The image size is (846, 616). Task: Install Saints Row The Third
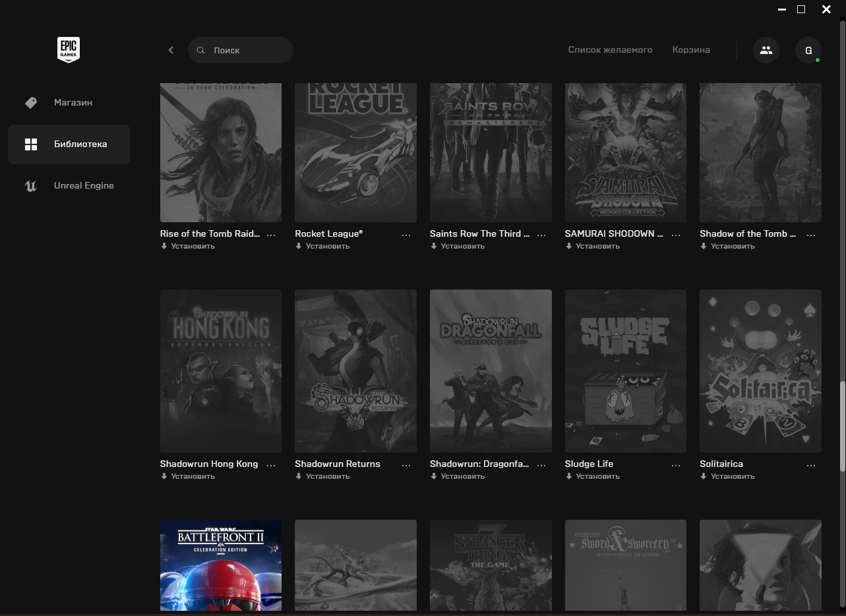pos(458,246)
